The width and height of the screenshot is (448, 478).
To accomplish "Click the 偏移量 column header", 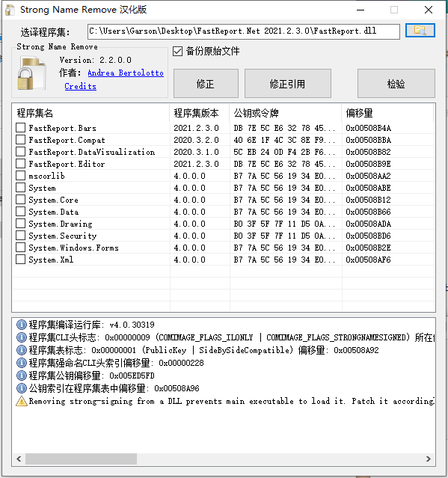I will point(387,113).
